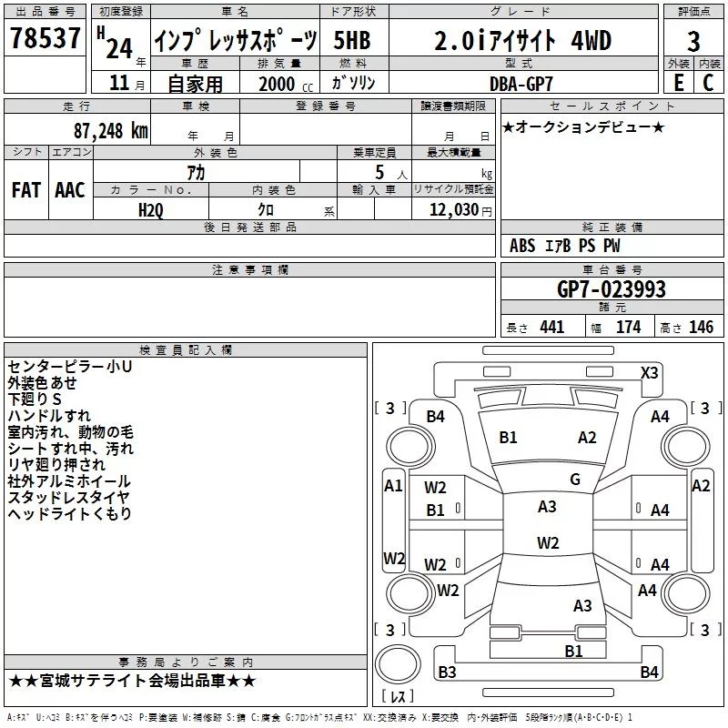Select the 検査員記入欄 header
The height and width of the screenshot is (728, 728).
point(186,350)
